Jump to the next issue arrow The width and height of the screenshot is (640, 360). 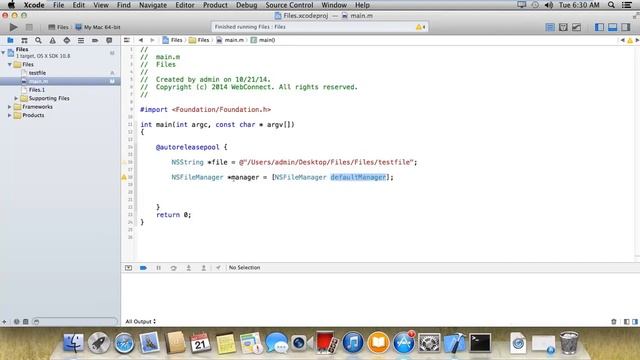coord(637,40)
